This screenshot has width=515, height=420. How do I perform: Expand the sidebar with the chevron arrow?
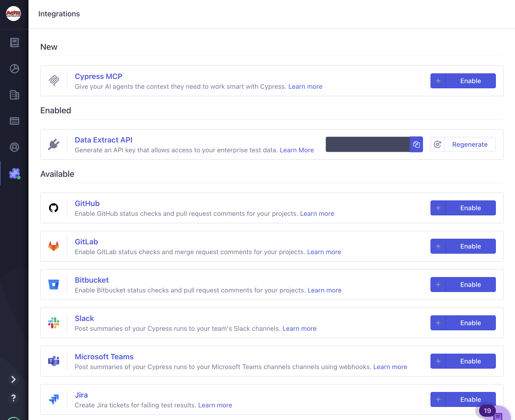tap(14, 379)
